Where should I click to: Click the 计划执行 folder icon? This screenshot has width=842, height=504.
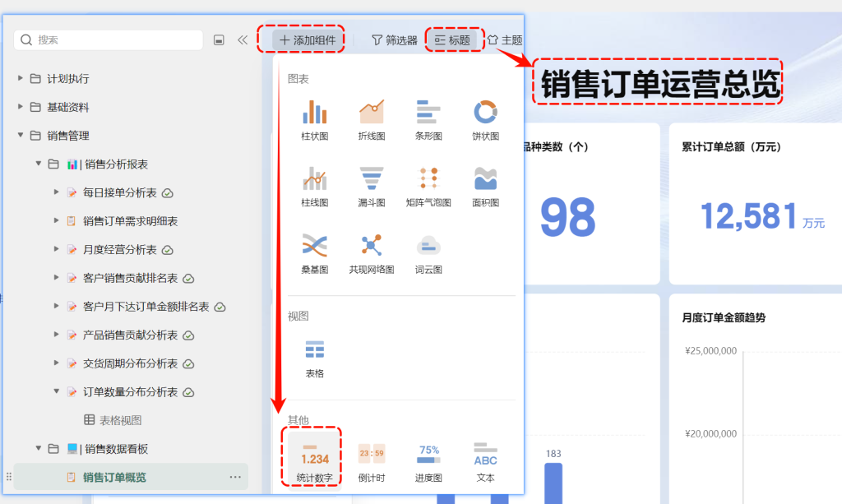click(x=35, y=78)
